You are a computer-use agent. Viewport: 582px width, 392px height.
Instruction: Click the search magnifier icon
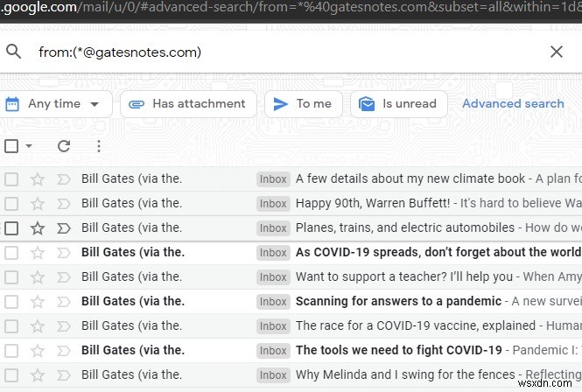13,52
